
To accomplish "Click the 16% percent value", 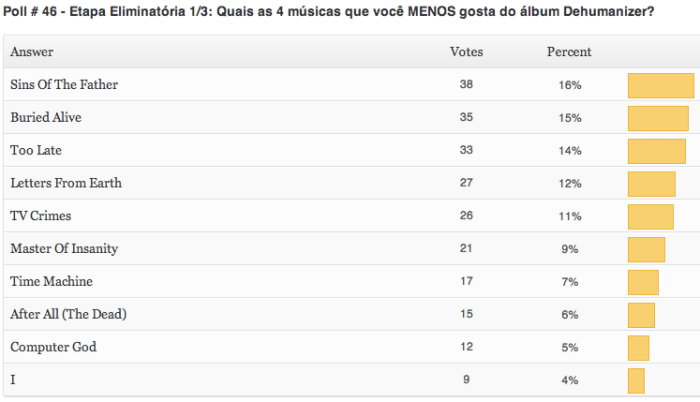I will pos(570,86).
